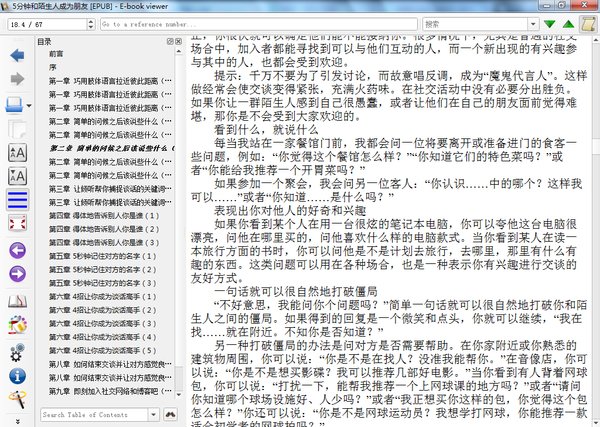Open viewer Preferences gear icon
600x427 pixels.
coord(17,352)
